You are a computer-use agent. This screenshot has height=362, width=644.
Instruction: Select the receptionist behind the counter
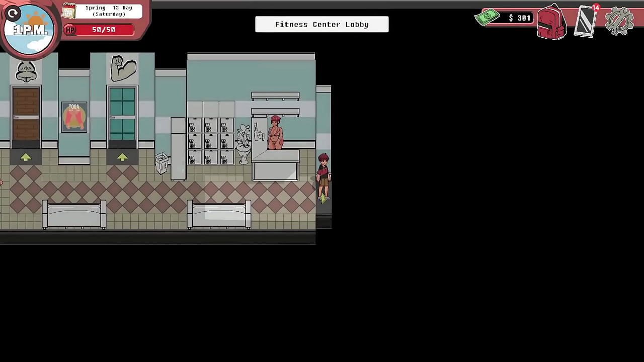(x=275, y=133)
